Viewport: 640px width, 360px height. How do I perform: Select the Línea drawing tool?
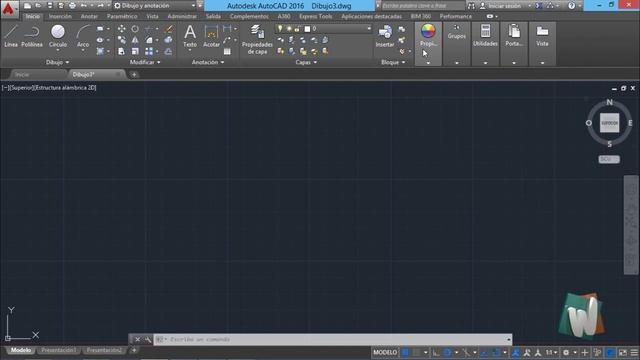point(11,36)
